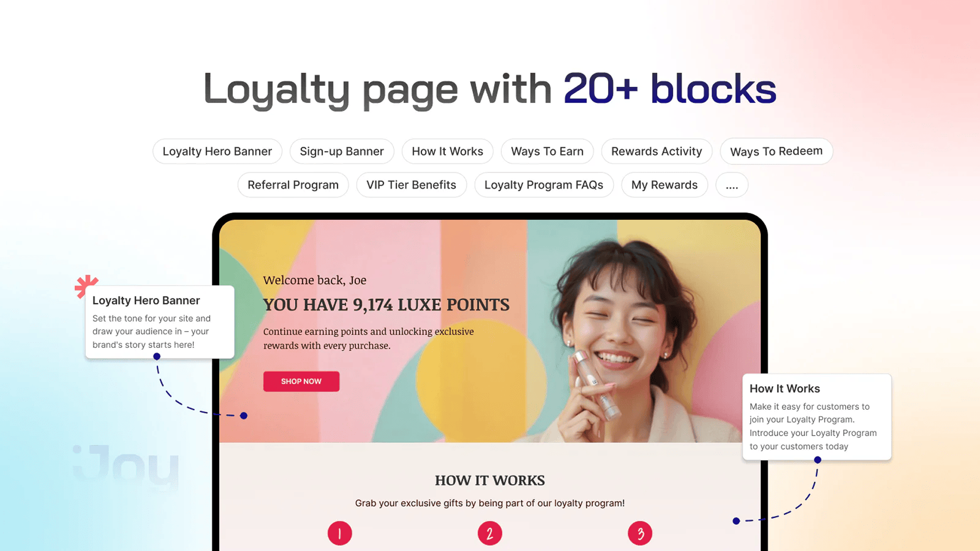Open the Ways To Earn block tag
Viewport: 980px width, 551px height.
point(547,152)
